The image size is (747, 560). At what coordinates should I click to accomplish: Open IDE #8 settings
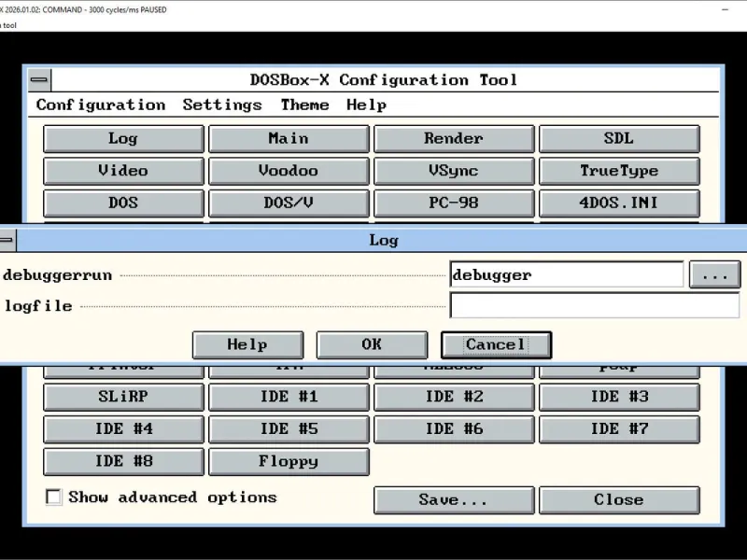tap(123, 461)
